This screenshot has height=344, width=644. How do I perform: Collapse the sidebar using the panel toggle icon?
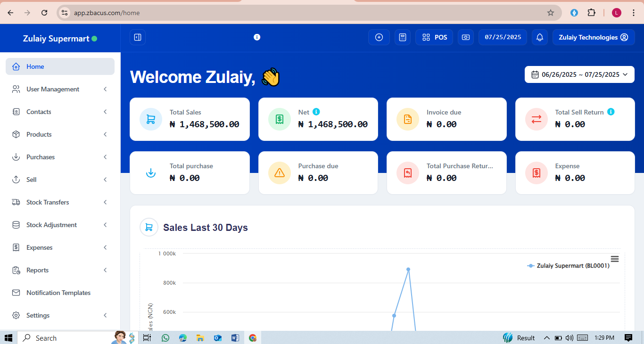[x=138, y=37]
